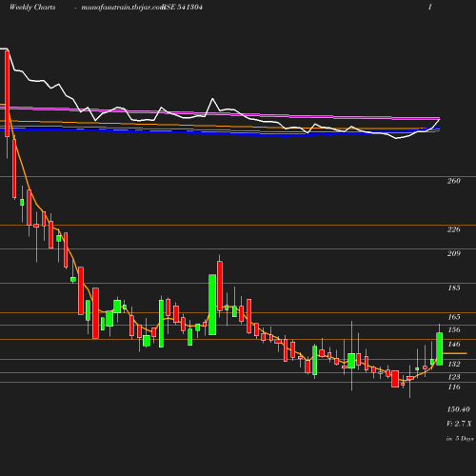The height and width of the screenshot is (476, 476).
Task: Click the '185' price level label
Action: click(x=454, y=288)
